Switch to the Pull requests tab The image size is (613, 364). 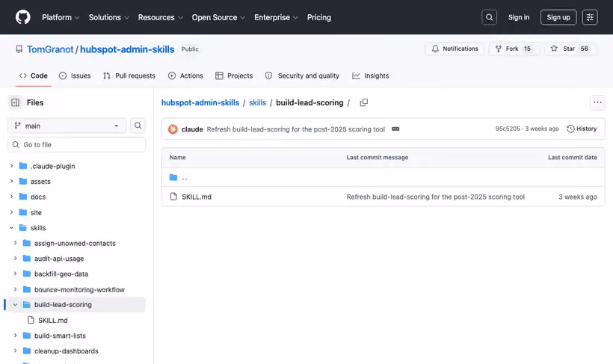(129, 75)
